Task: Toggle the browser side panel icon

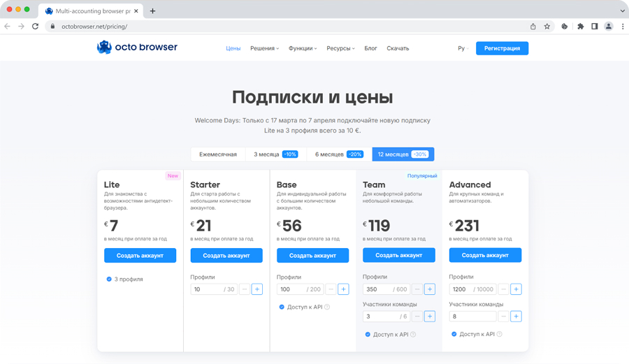Action: point(595,27)
